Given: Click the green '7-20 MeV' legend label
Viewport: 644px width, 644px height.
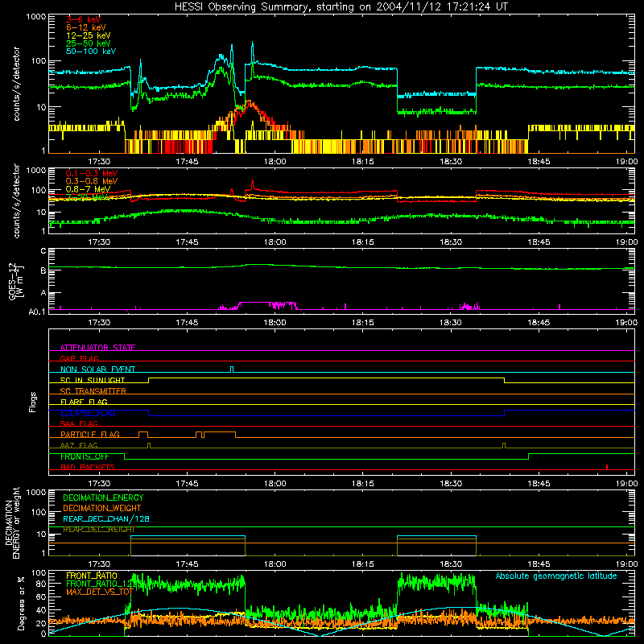Looking at the screenshot, I should pyautogui.click(x=87, y=197).
